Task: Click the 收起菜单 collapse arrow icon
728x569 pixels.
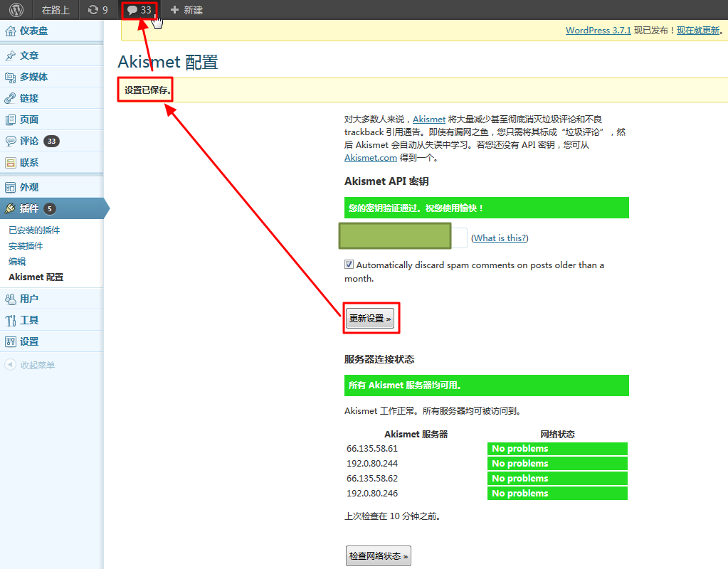Action: 10,365
